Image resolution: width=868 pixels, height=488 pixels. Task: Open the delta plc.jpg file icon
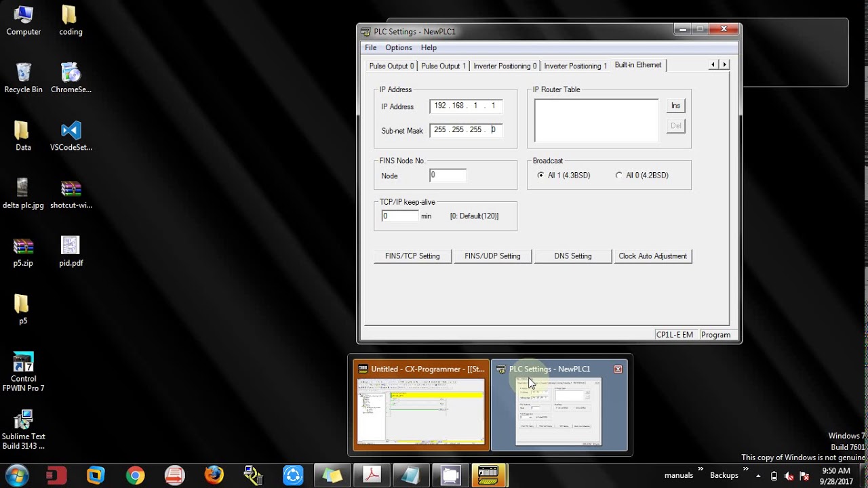(x=23, y=193)
